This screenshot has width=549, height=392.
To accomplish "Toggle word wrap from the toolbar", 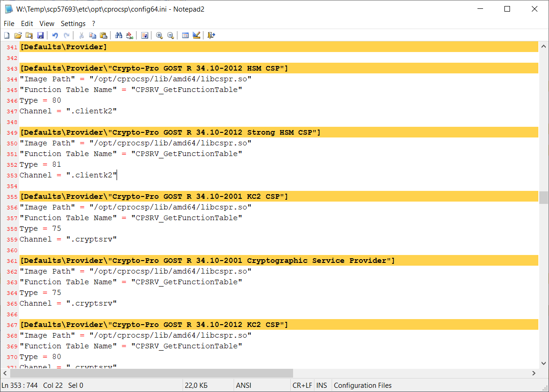I will [x=144, y=35].
